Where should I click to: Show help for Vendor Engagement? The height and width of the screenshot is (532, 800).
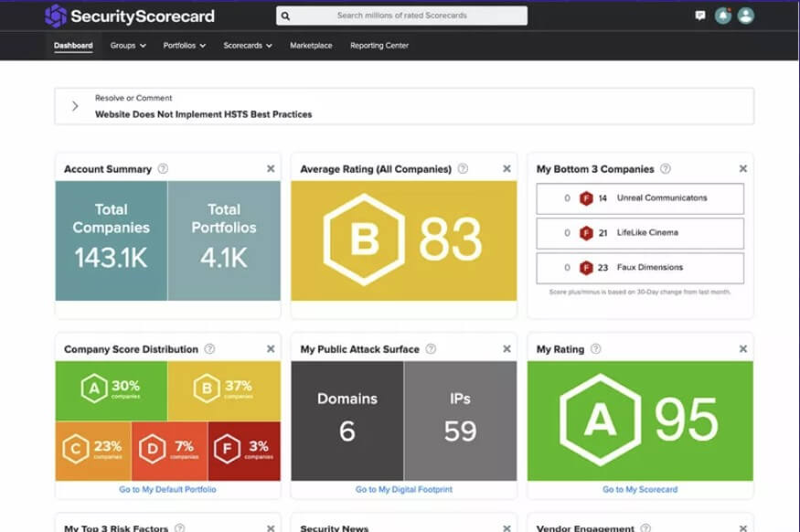[x=645, y=528]
